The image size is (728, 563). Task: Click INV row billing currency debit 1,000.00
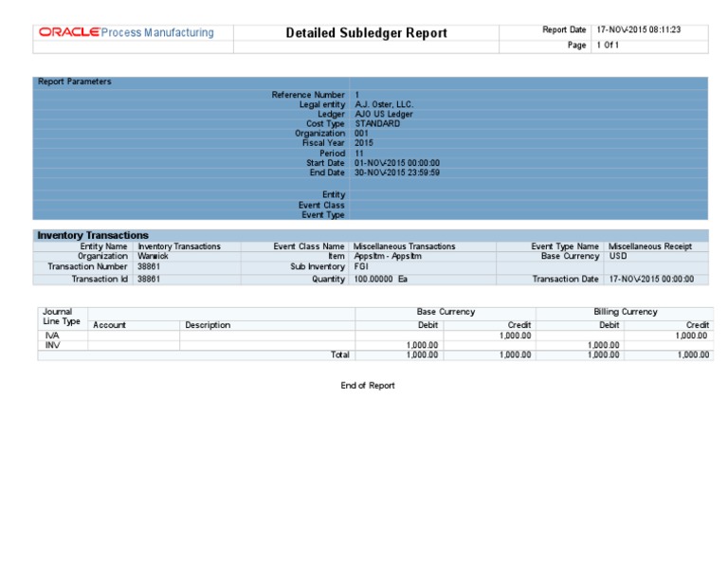604,345
